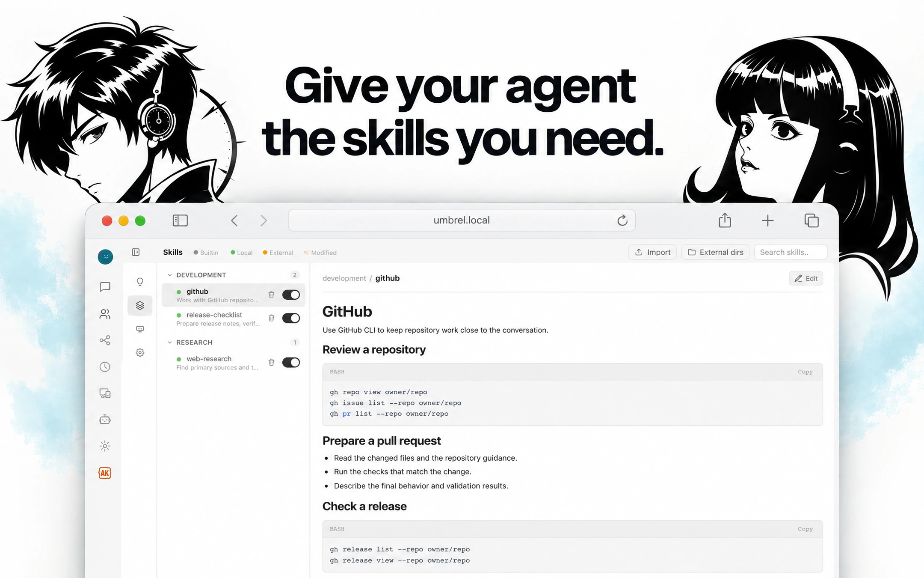This screenshot has width=924, height=578.
Task: Delete the github skill with trash icon
Action: click(x=271, y=295)
